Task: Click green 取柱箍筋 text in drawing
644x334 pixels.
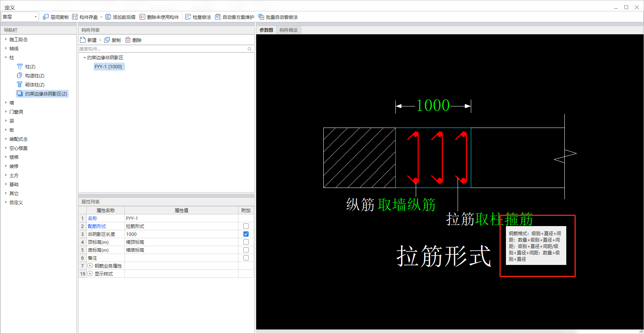Action: click(504, 219)
